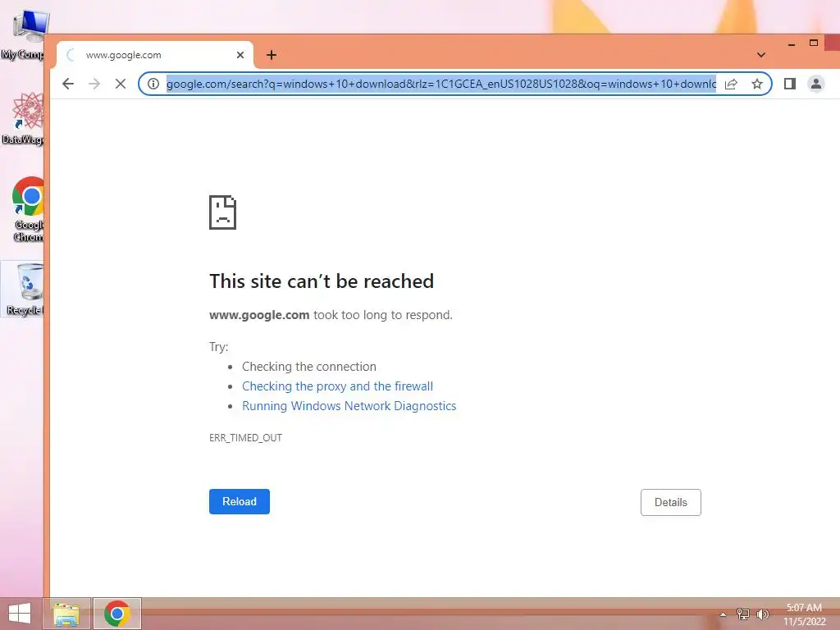This screenshot has height=630, width=840.
Task: Click the forward navigation arrow
Action: click(94, 84)
